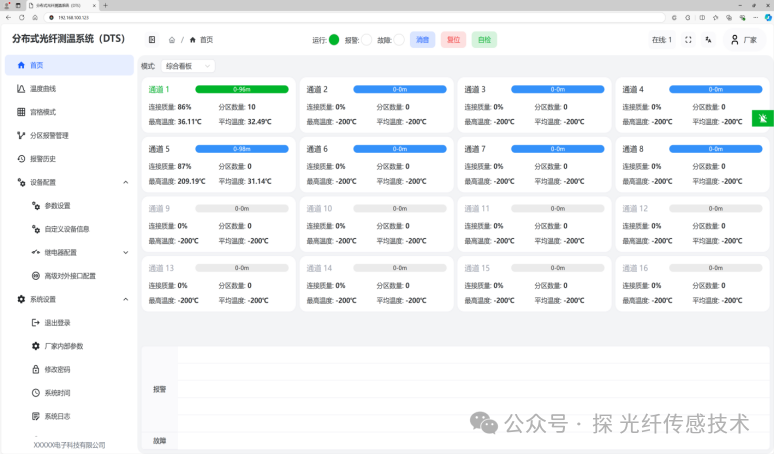Open 参数设置 submenu item
This screenshot has height=454, width=774.
[69, 206]
